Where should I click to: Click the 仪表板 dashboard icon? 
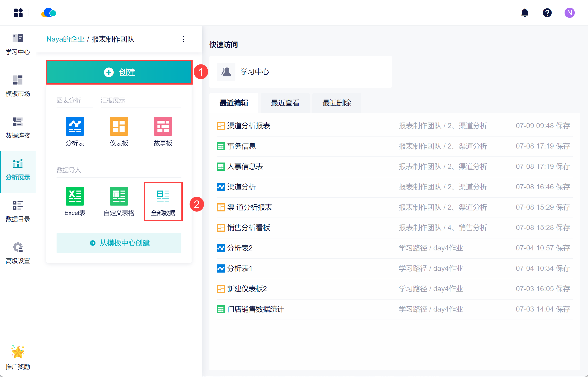(x=119, y=126)
